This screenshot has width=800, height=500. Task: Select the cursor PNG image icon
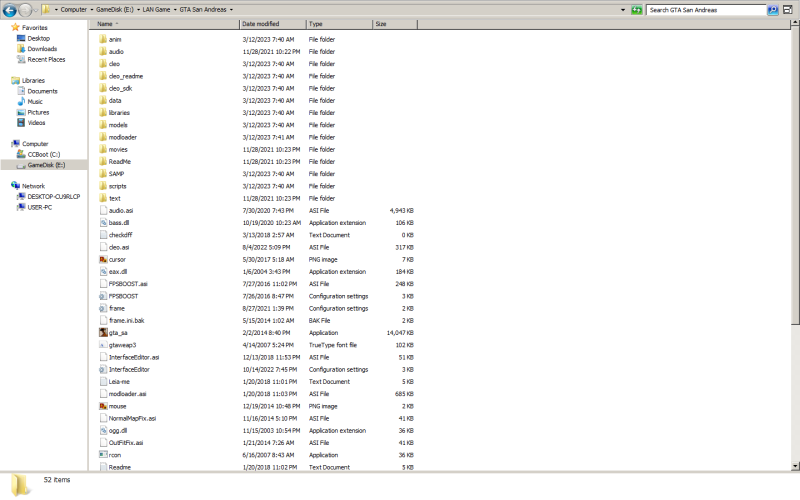(103, 259)
